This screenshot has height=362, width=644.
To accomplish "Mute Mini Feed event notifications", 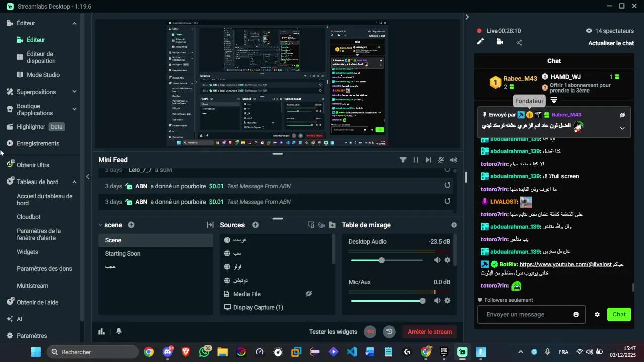I will tap(441, 160).
